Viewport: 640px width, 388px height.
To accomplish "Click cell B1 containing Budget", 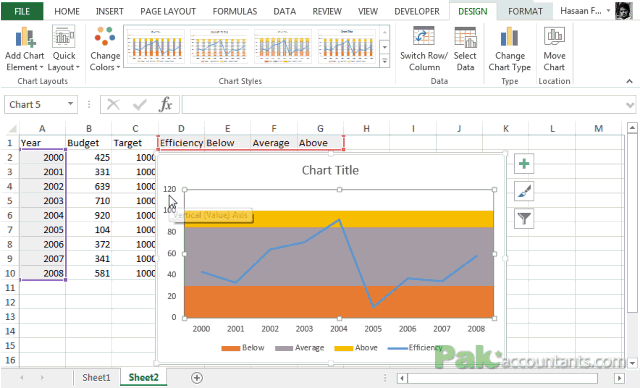I will 89,143.
